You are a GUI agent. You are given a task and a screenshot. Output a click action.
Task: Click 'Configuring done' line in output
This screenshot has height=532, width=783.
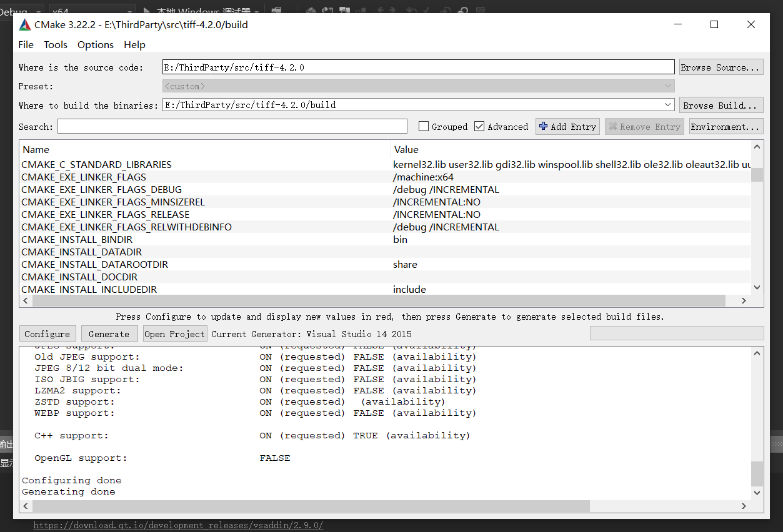[72, 480]
